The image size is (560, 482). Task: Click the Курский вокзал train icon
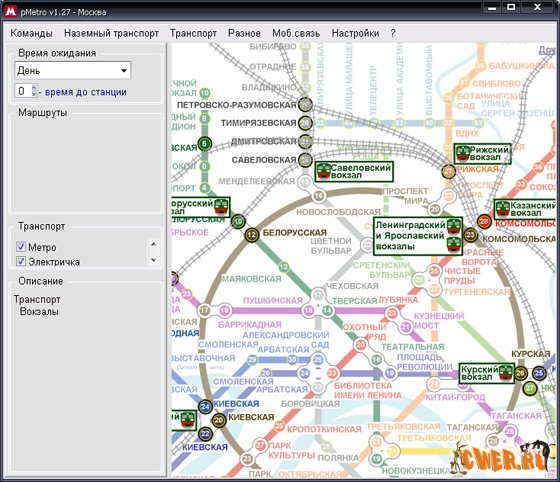click(506, 372)
